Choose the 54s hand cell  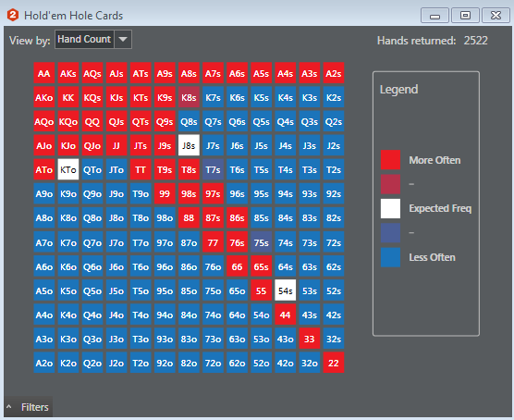285,290
